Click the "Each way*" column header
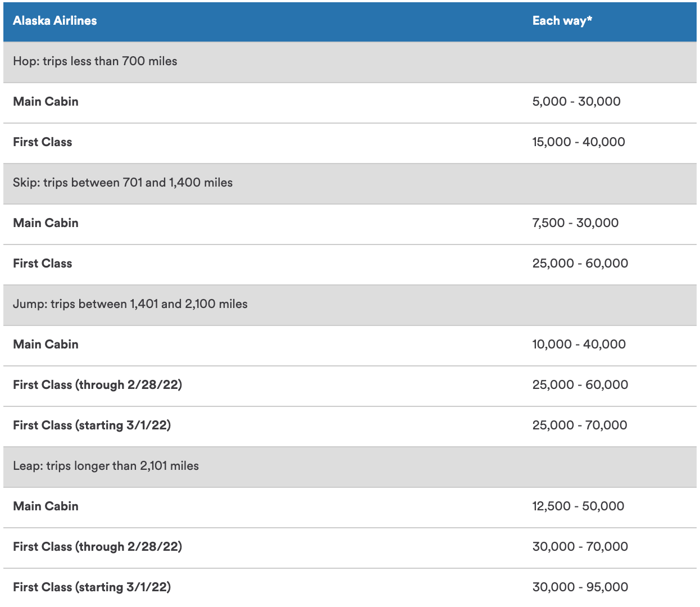Screen dimensions: 700x607 562,21
